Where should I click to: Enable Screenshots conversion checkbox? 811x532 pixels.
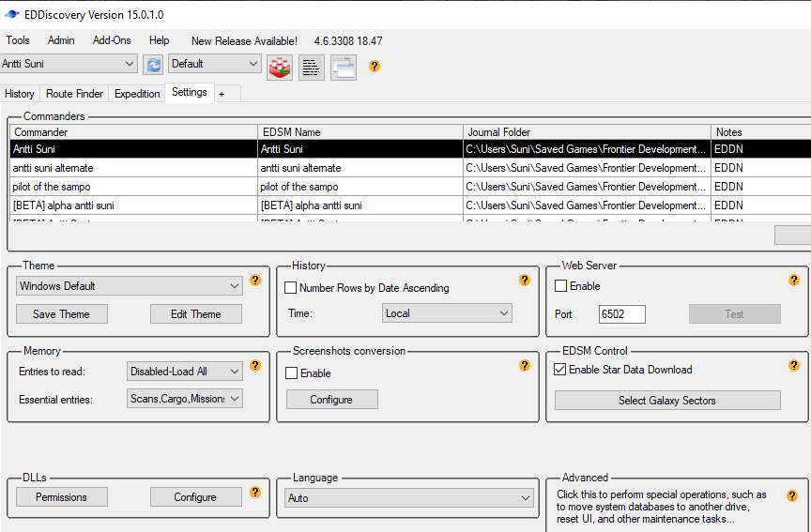(292, 373)
